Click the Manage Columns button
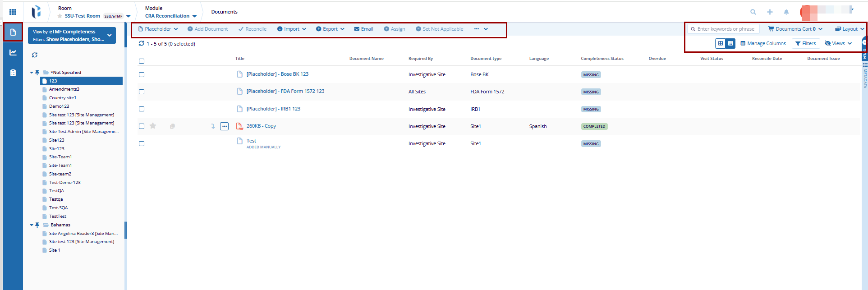Screen dimensions: 868x290 (x=763, y=43)
